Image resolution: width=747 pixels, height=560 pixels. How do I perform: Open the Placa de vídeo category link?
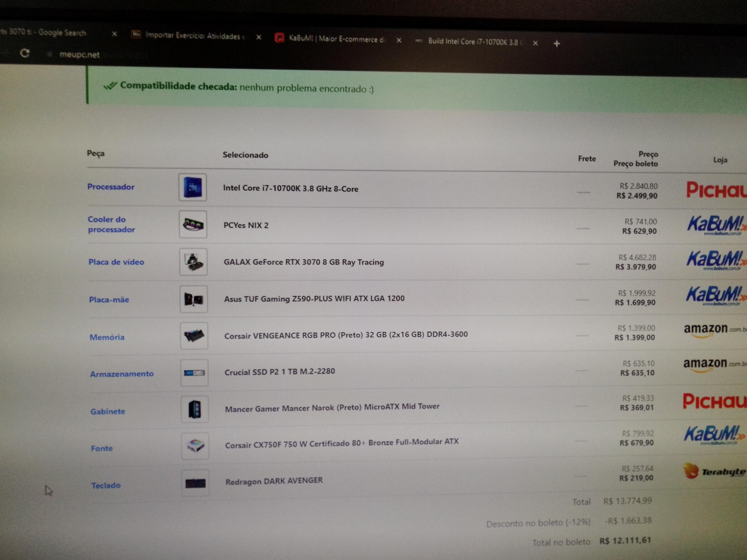point(116,262)
